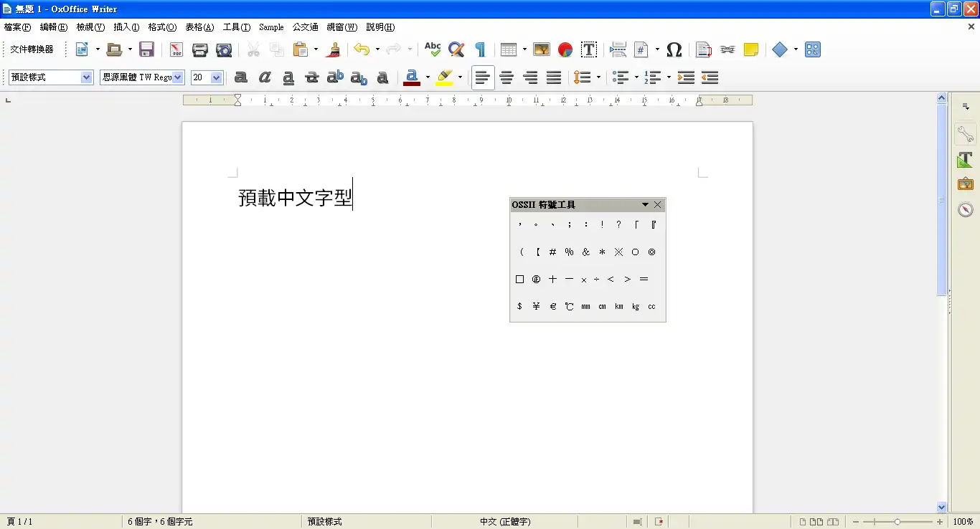The height and width of the screenshot is (529, 980).
Task: Open the 格式 (Format) menu
Action: (162, 27)
